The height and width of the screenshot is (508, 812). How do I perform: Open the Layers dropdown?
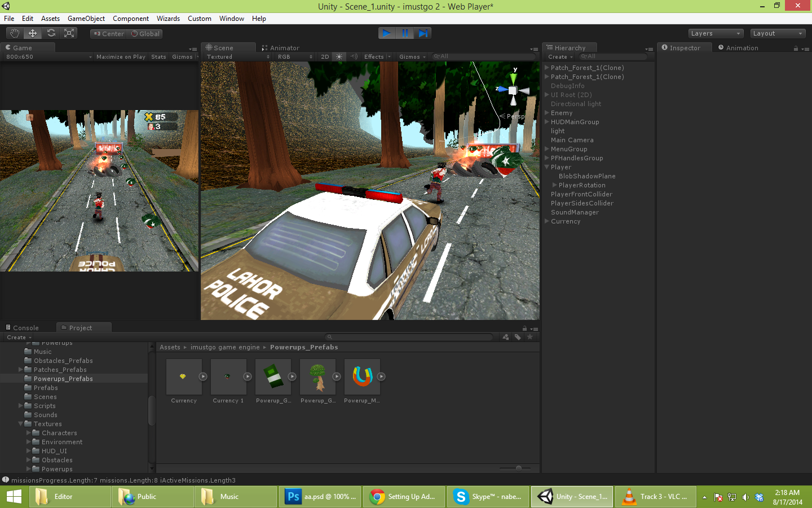(716, 33)
